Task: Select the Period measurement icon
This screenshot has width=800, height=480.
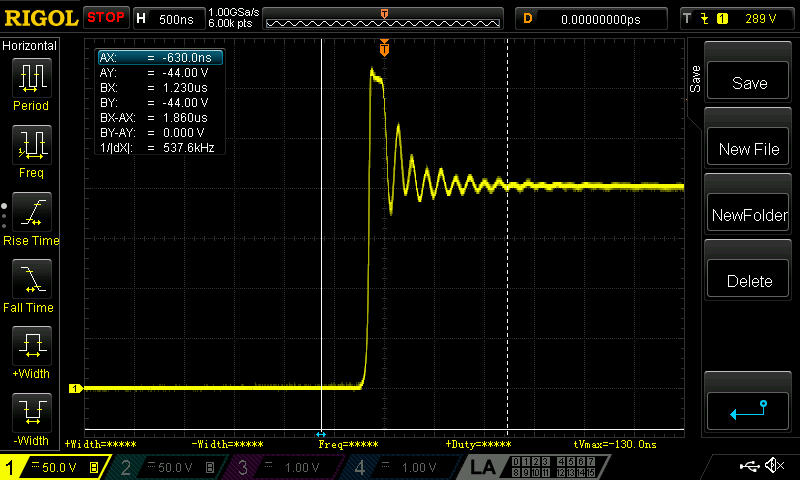Action: click(32, 78)
